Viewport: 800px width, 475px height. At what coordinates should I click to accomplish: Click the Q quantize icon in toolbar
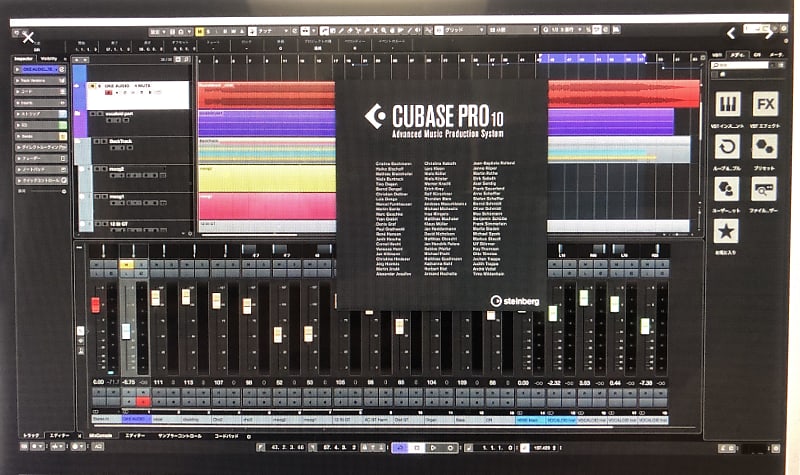(x=545, y=30)
